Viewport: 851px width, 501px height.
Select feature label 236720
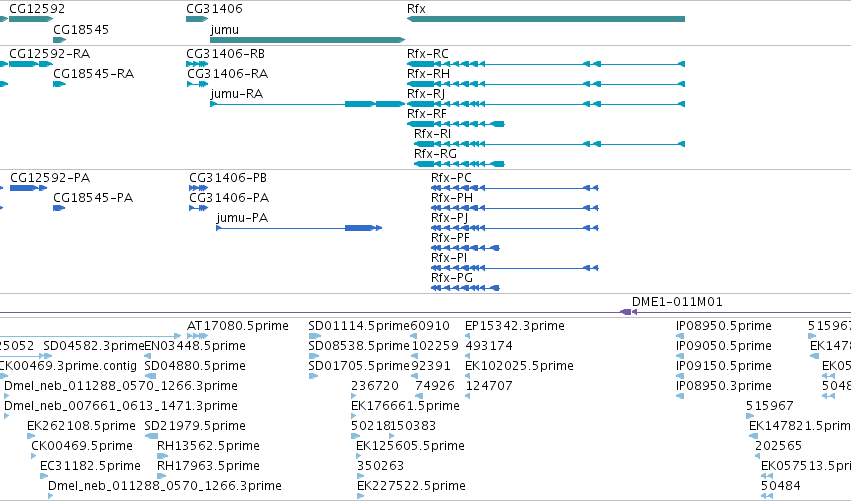tap(374, 386)
